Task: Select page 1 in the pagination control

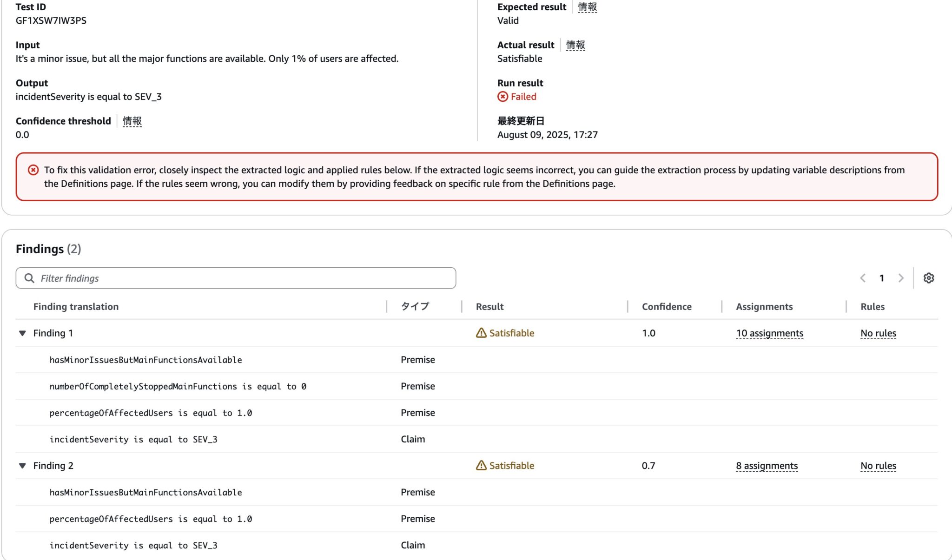Action: point(882,278)
